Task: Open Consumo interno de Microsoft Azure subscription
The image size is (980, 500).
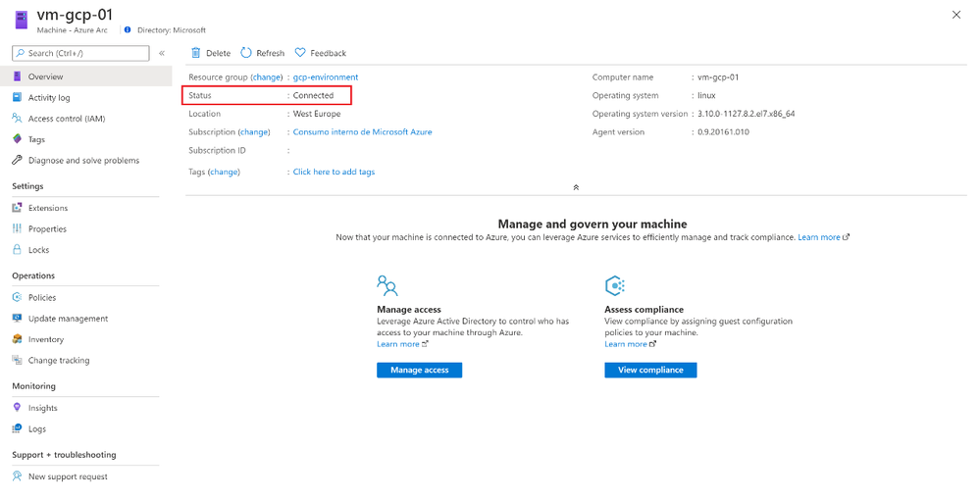Action: pyautogui.click(x=363, y=132)
